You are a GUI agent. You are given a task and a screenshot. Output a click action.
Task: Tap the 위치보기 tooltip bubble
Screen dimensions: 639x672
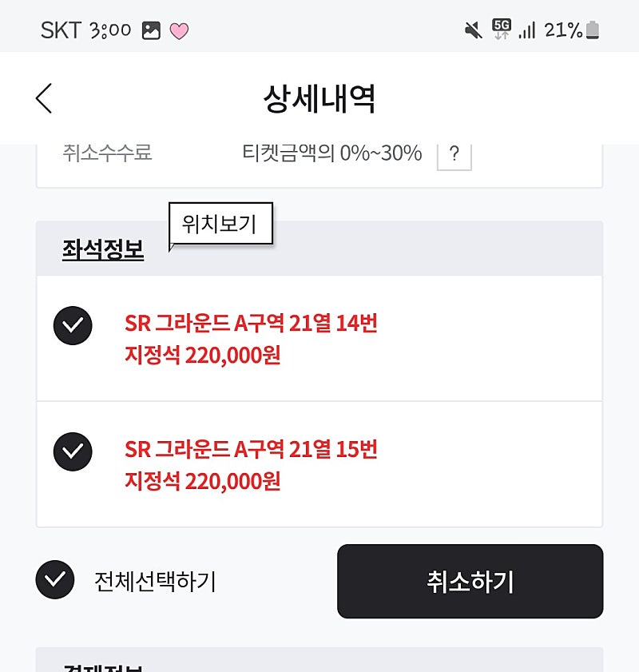pos(220,225)
